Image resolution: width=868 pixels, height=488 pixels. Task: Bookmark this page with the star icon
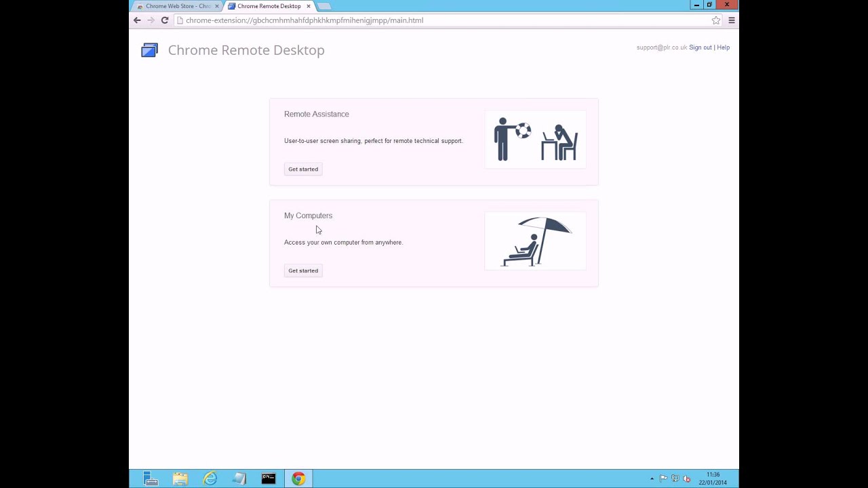coord(715,20)
